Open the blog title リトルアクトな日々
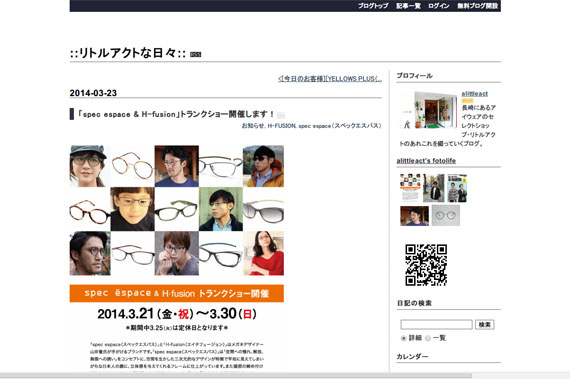570x379 pixels. [x=128, y=53]
